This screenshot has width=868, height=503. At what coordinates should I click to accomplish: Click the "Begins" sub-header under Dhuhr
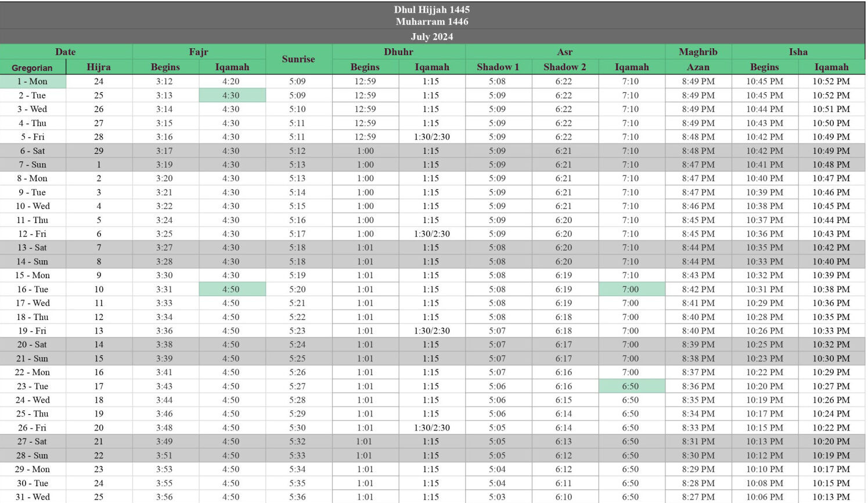pyautogui.click(x=365, y=67)
